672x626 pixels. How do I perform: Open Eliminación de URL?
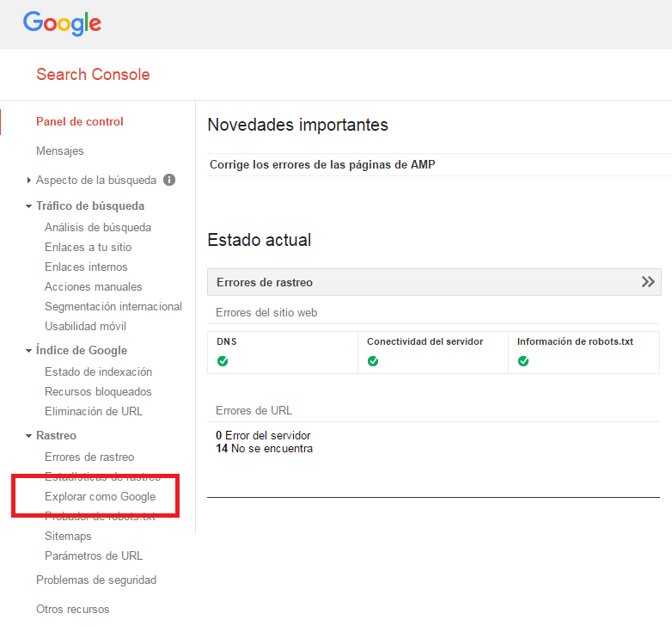[94, 411]
